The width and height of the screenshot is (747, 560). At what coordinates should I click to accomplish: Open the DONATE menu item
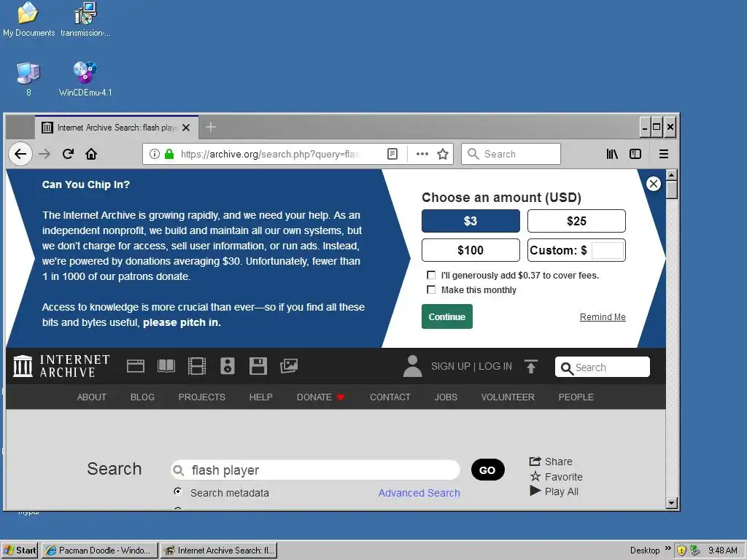320,397
